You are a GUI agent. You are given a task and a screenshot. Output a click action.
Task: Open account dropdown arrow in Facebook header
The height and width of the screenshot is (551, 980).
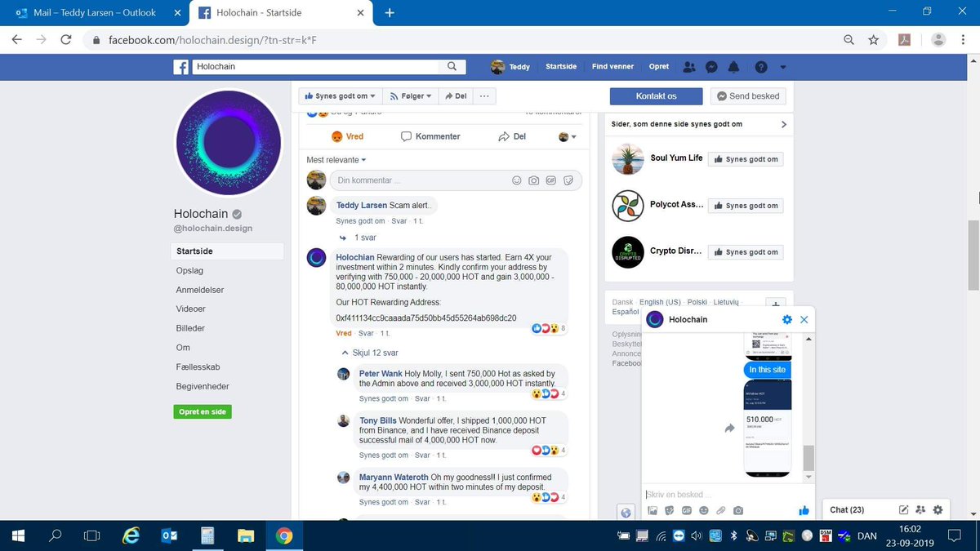783,67
